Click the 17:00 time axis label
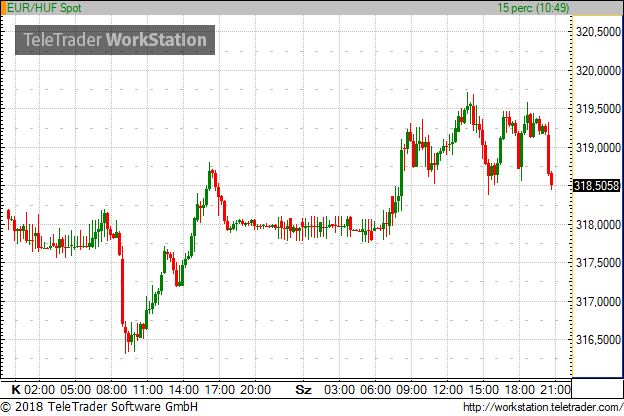 tap(219, 389)
